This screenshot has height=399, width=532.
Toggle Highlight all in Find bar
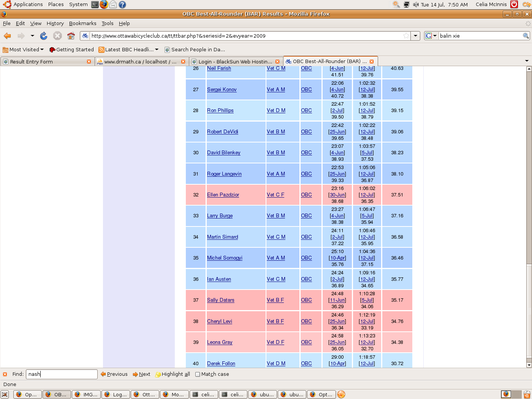pyautogui.click(x=173, y=374)
